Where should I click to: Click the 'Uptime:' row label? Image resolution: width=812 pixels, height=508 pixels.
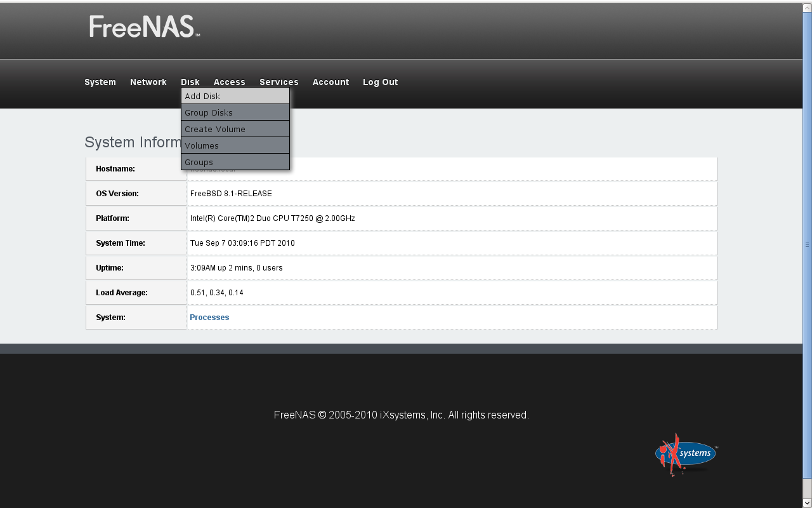pos(110,268)
